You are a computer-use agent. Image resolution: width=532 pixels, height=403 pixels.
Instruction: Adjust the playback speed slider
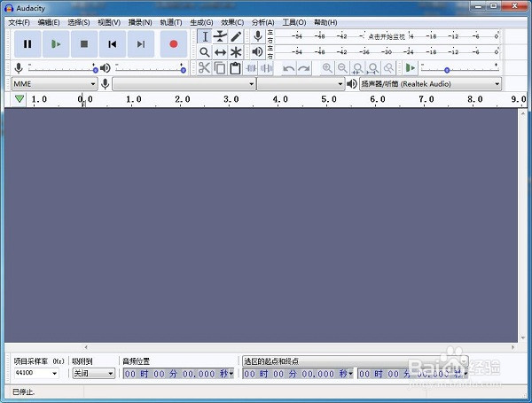460,69
